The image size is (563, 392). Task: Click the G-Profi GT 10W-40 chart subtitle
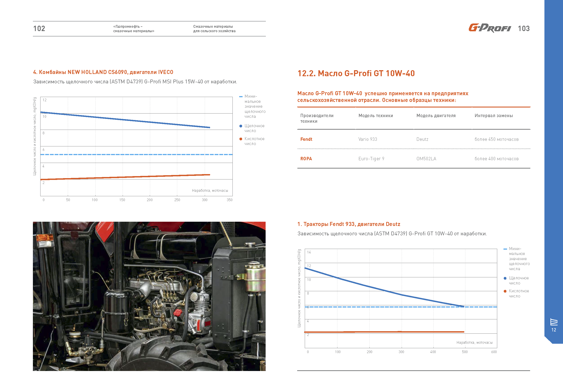392,234
